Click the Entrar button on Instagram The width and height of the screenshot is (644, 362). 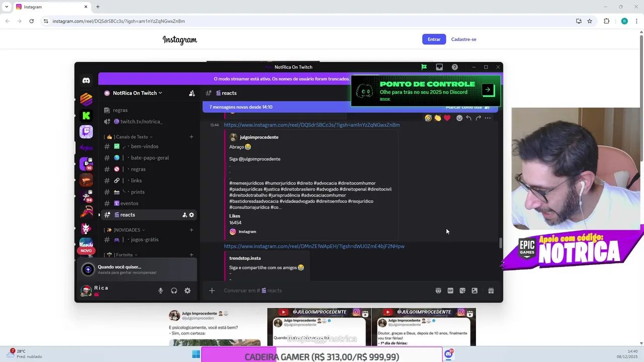[x=434, y=39]
